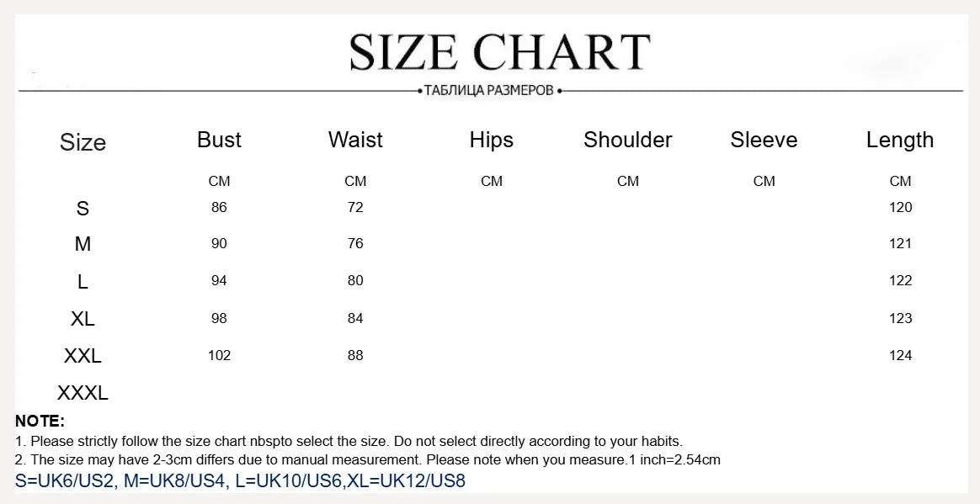Image resolution: width=980 pixels, height=504 pixels.
Task: Click the UK/US size conversion line
Action: (x=240, y=481)
